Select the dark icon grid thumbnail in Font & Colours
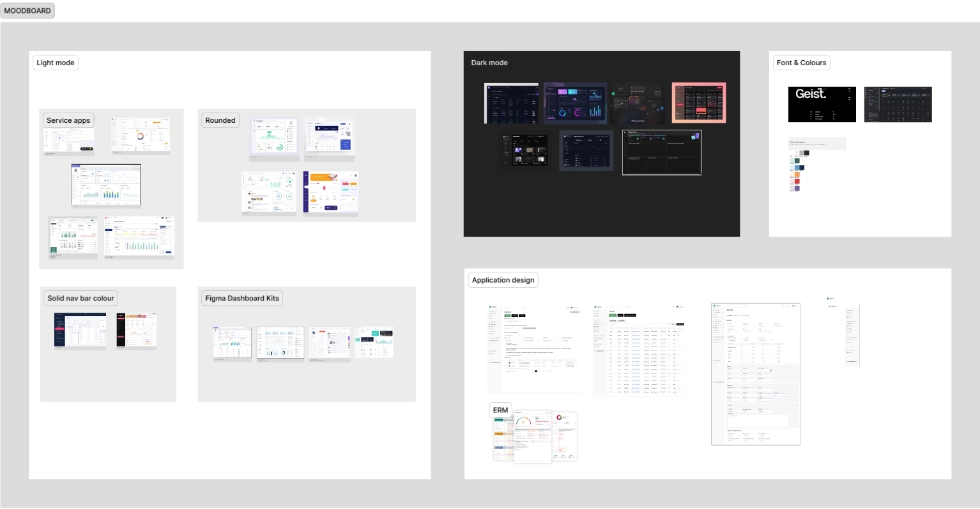Image resolution: width=980 pixels, height=509 pixels. click(x=898, y=104)
